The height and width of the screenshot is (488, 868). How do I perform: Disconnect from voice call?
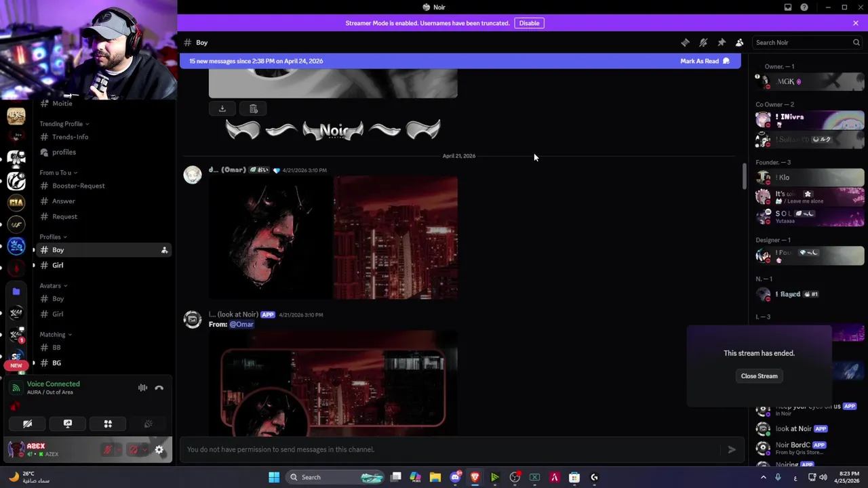(x=159, y=388)
